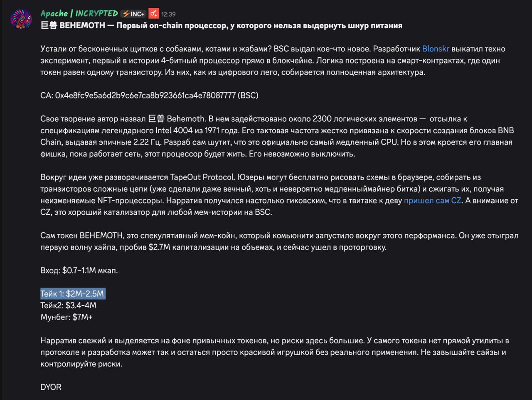Screen dimensions: 532x400
Task: Click the 12:39 message timestamp
Action: [x=168, y=14]
